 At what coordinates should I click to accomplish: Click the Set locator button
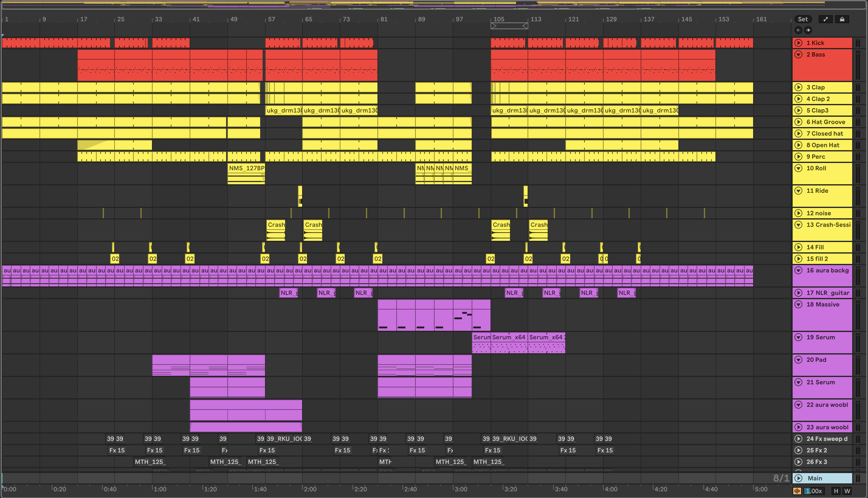[803, 19]
